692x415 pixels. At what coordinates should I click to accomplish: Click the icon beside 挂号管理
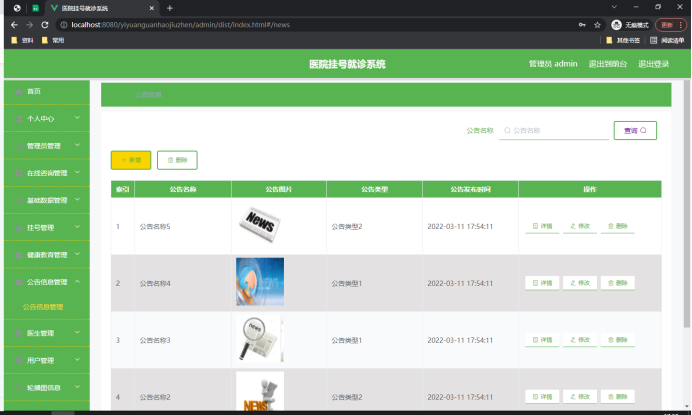[19, 227]
